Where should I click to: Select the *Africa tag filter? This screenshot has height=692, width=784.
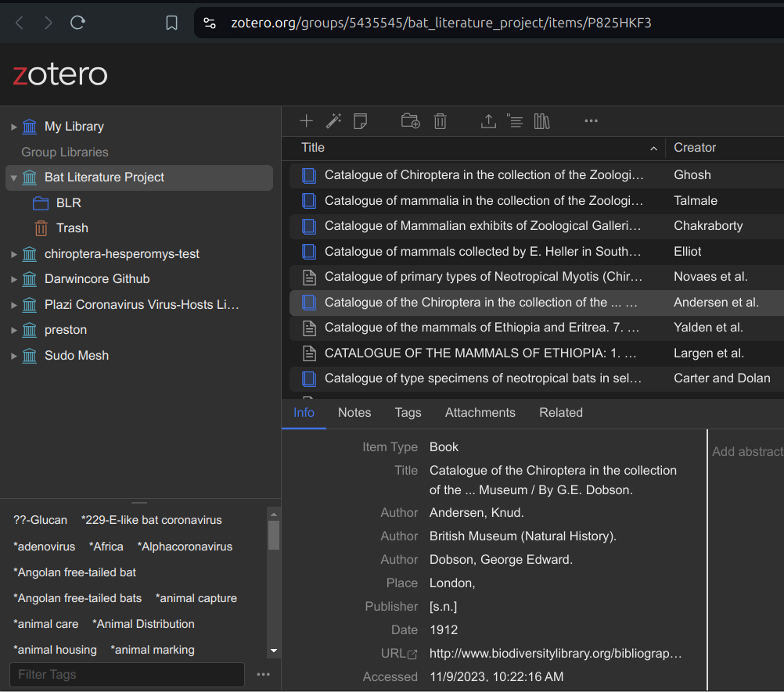106,546
